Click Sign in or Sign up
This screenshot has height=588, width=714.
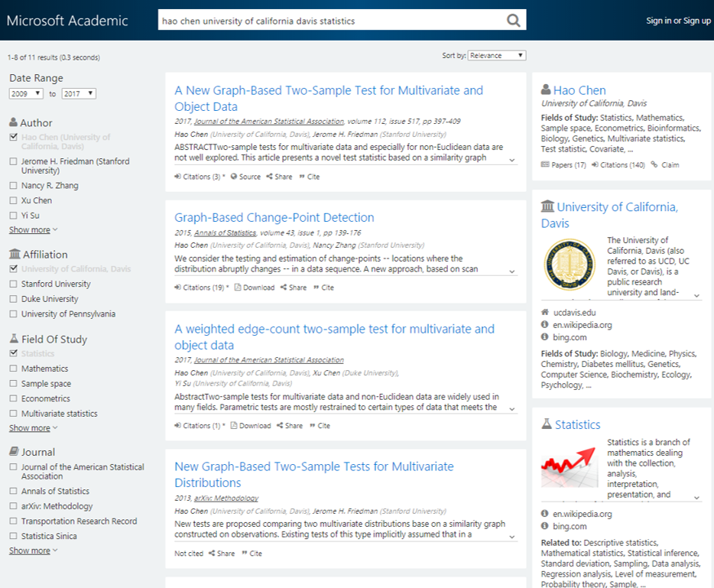678,21
